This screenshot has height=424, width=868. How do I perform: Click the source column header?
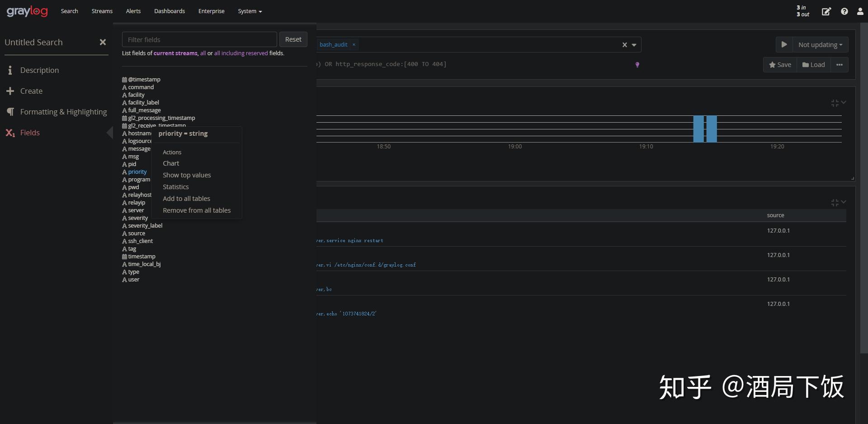(x=775, y=215)
